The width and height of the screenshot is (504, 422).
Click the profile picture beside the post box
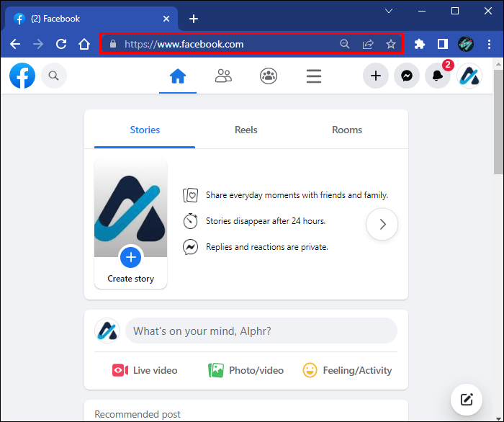(107, 331)
